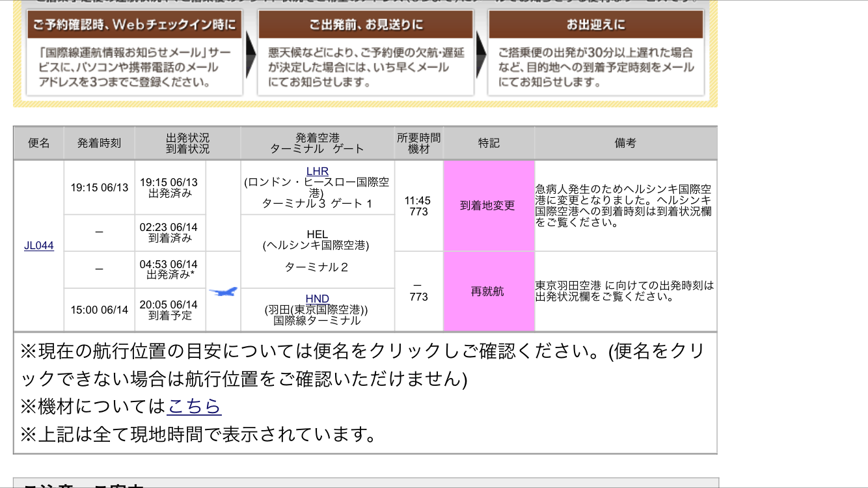Click the ご搭乗便の出発が30分以上 description
Viewport: 868px width, 488px height.
[x=595, y=68]
